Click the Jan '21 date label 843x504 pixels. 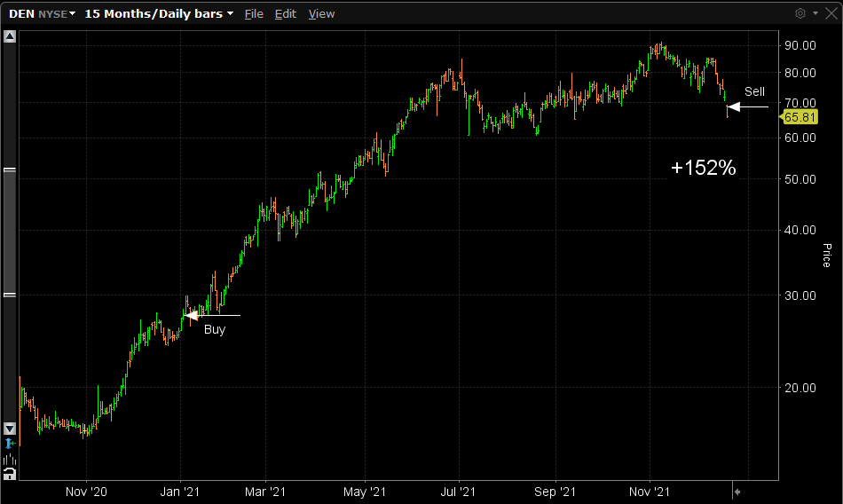[x=179, y=492]
